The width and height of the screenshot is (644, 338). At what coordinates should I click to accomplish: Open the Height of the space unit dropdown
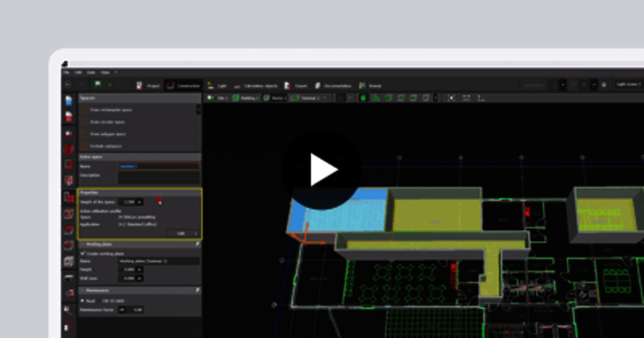(x=139, y=202)
